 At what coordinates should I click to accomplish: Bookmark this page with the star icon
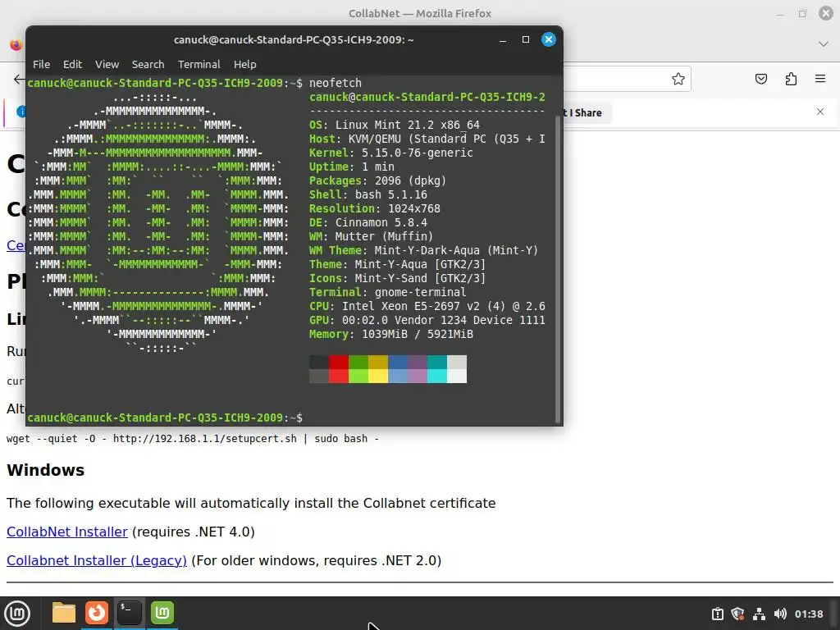(678, 80)
